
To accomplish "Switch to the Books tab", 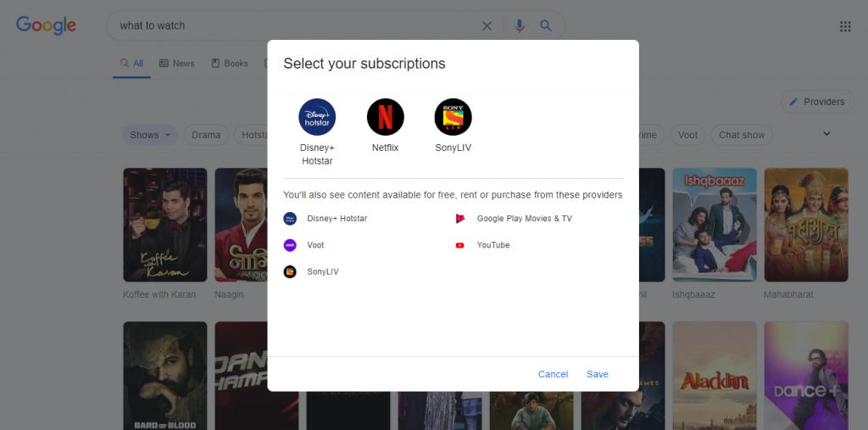I will (x=230, y=64).
